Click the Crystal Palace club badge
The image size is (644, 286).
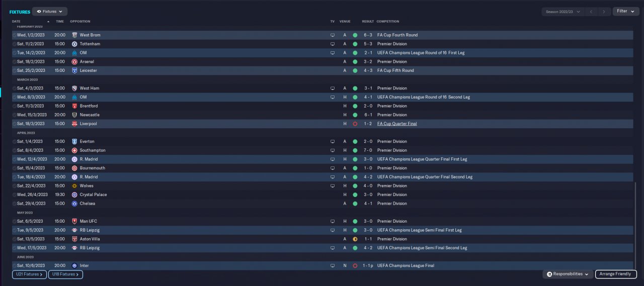[74, 195]
